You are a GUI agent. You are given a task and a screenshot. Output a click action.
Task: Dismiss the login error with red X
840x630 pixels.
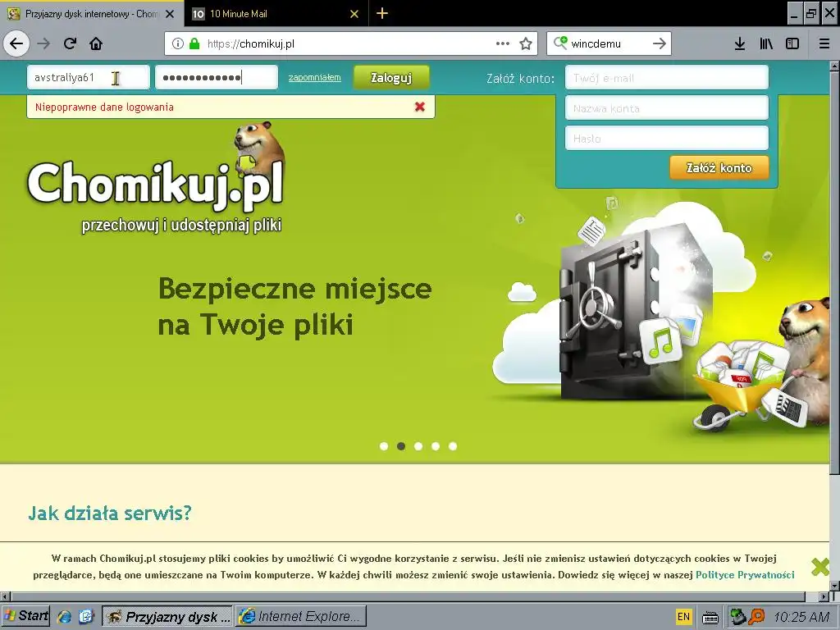pyautogui.click(x=420, y=107)
